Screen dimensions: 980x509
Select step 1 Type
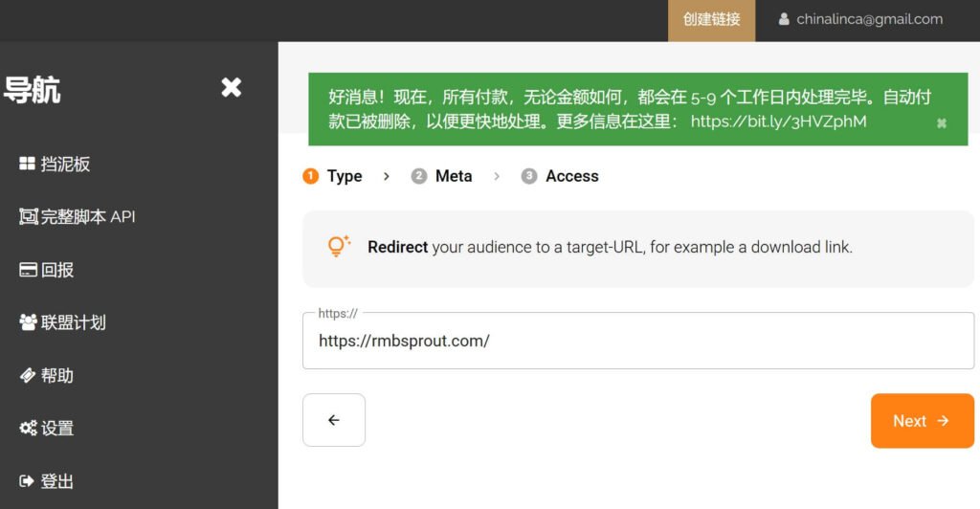coord(333,176)
